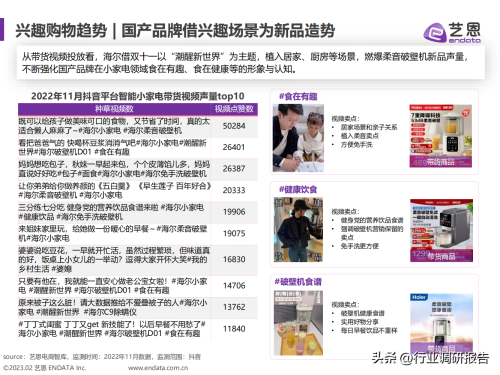Screen dimensions: 500x375
Task: Open the orange juice blender product image
Action: (x=441, y=136)
